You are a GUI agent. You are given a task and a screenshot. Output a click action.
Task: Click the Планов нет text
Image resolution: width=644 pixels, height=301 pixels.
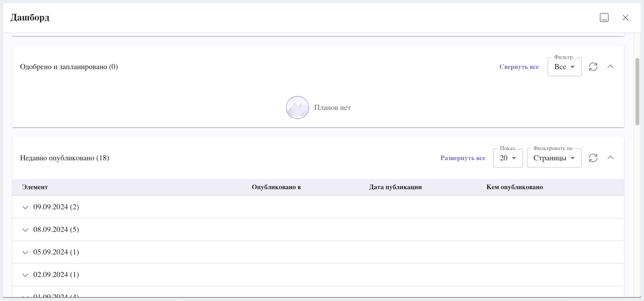pos(332,107)
